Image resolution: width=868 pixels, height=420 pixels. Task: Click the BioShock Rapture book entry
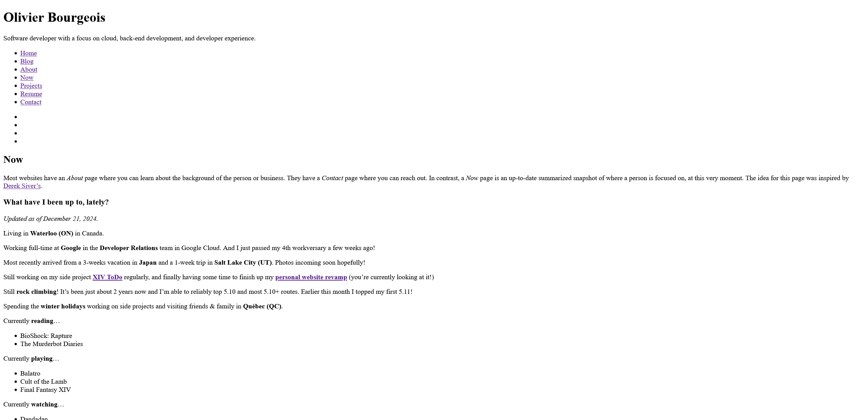46,336
